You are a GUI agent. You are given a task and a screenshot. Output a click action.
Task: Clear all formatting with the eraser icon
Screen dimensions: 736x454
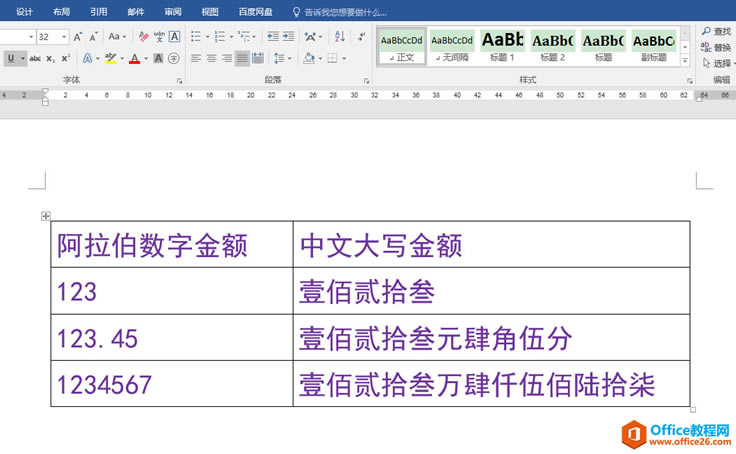point(144,37)
